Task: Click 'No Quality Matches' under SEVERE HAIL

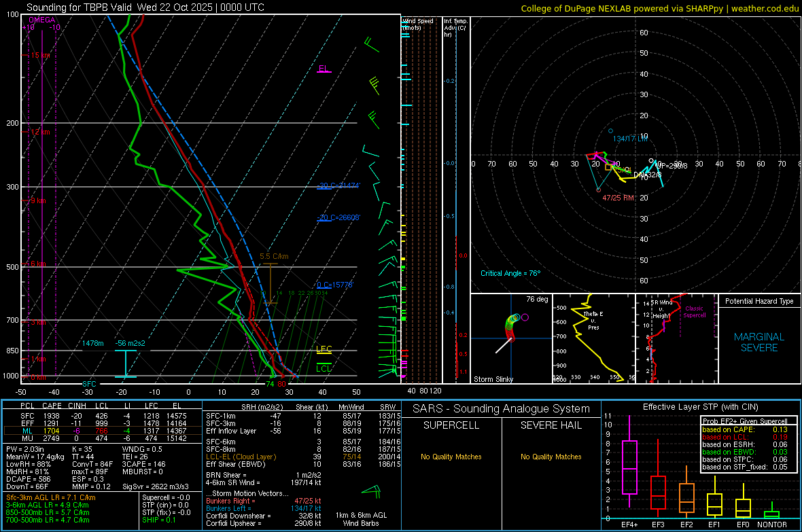Action: pyautogui.click(x=551, y=457)
